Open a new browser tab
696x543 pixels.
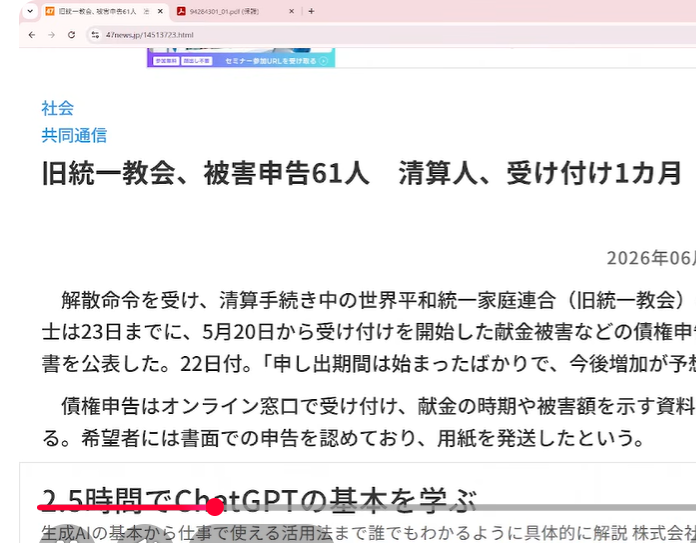click(311, 12)
